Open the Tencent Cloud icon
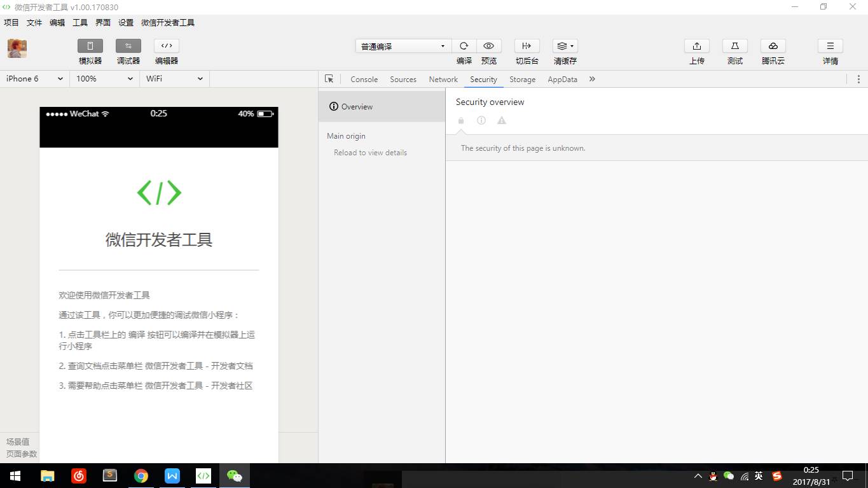The image size is (868, 488). pyautogui.click(x=773, y=46)
